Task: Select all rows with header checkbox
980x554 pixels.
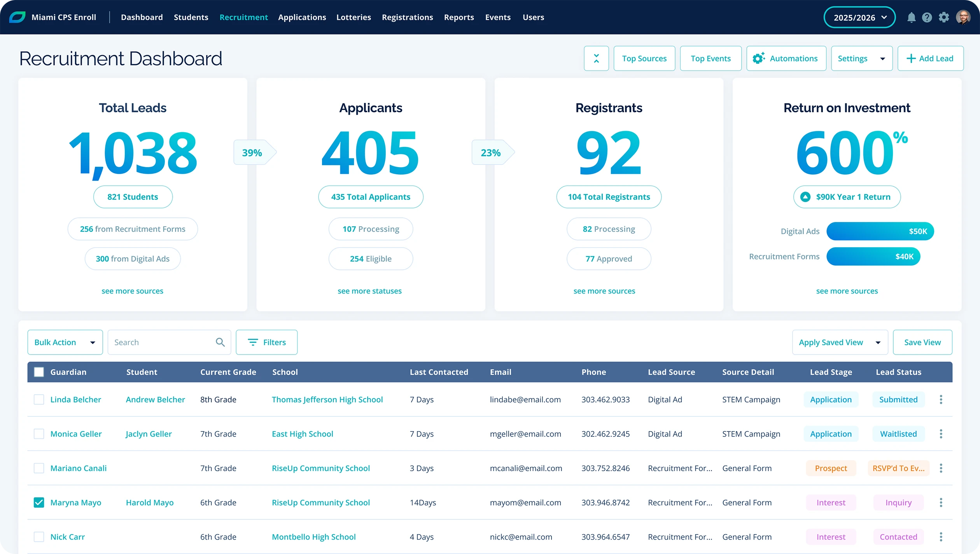Action: click(39, 372)
